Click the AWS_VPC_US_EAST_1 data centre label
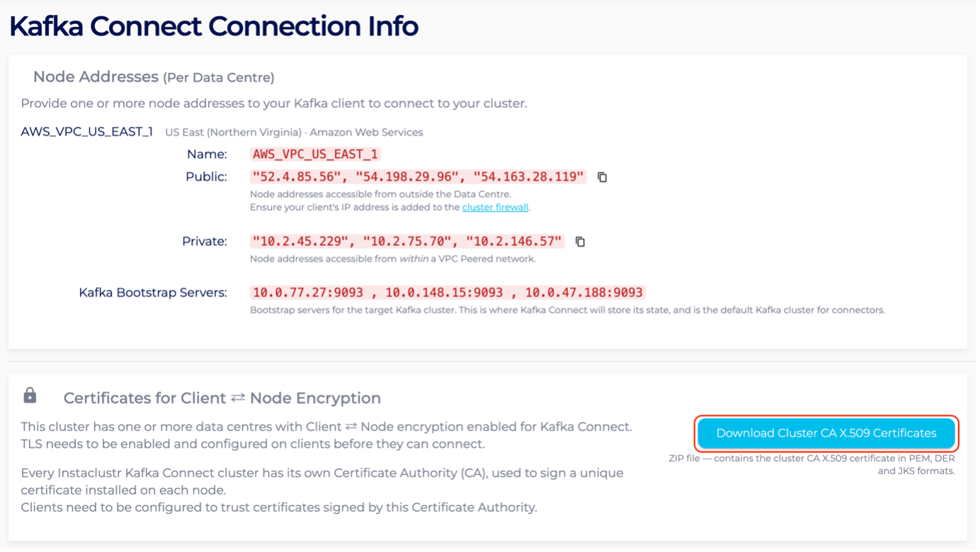 [87, 132]
